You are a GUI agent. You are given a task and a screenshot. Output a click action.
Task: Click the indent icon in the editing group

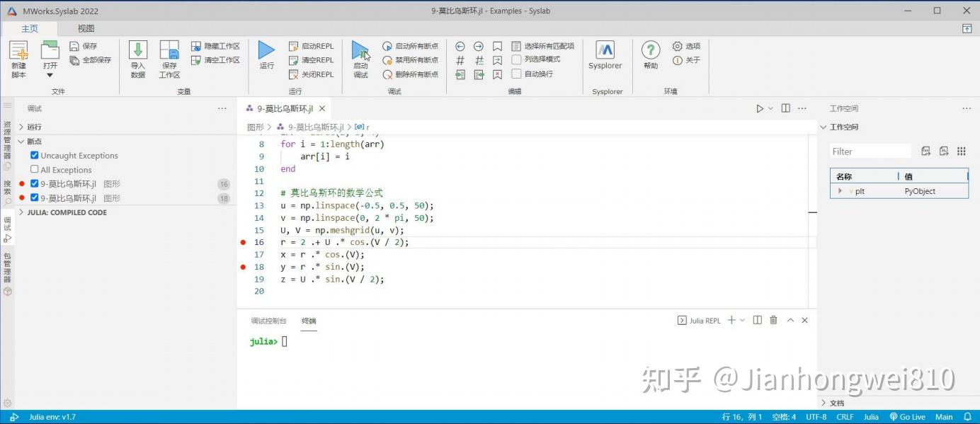pos(460,74)
